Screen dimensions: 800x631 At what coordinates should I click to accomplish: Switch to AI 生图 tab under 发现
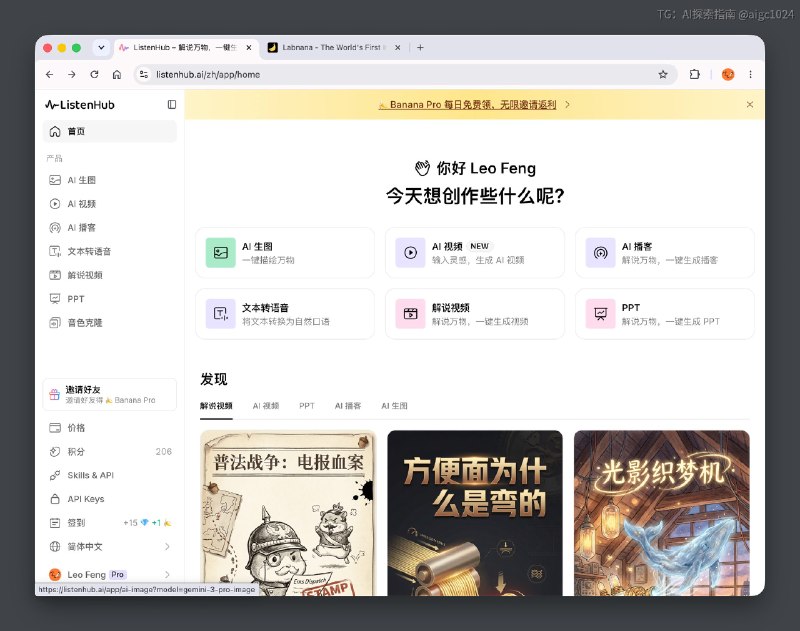click(394, 406)
